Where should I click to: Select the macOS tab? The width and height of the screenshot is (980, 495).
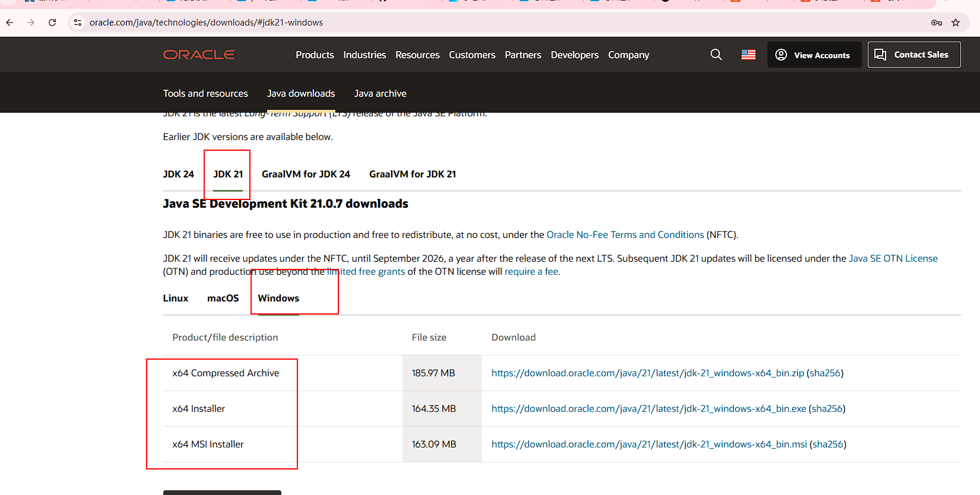223,298
